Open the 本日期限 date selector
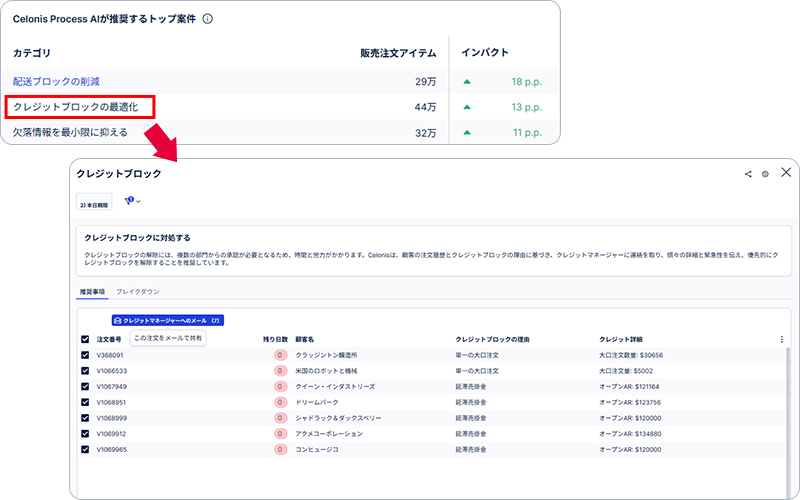The width and height of the screenshot is (800, 500). tap(95, 202)
